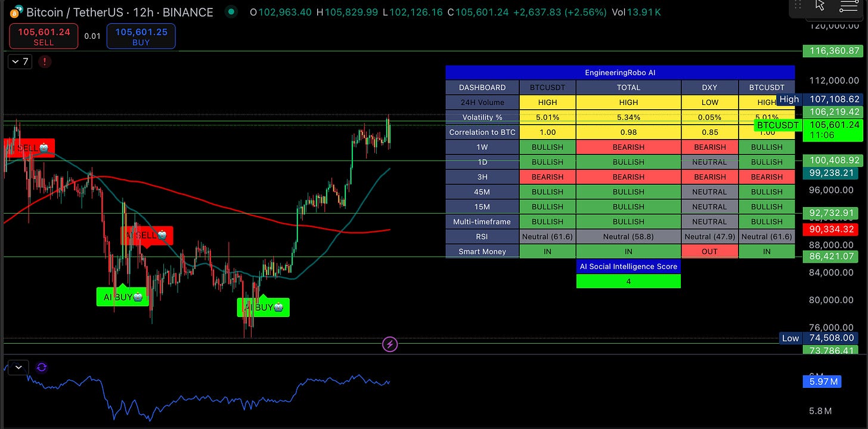Click the AI Social Intelligence Score label

(628, 266)
